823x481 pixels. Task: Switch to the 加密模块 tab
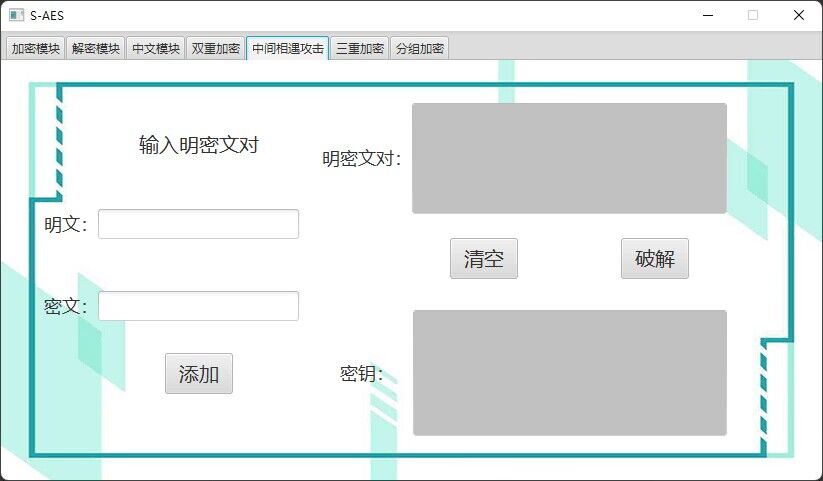[36, 48]
